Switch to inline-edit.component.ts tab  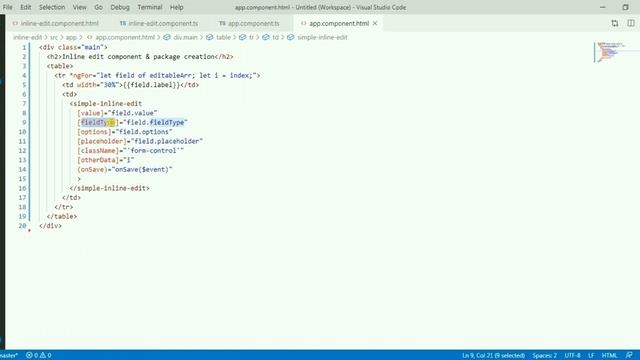tap(159, 23)
